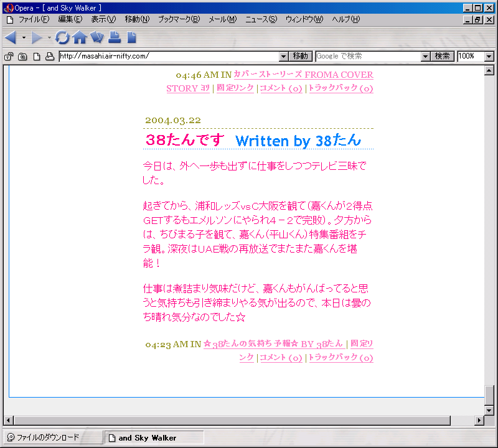498x448 pixels.
Task: Click the 検索 search button
Action: click(442, 57)
